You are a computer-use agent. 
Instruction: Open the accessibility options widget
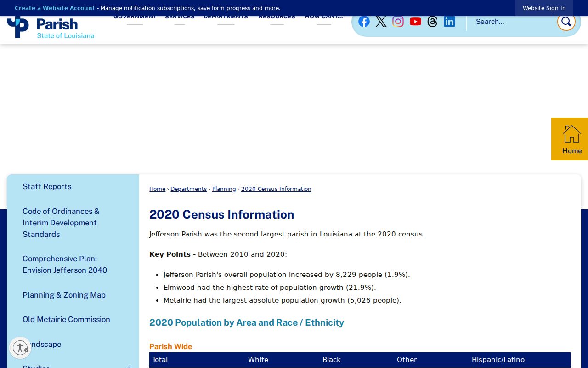[x=20, y=348]
